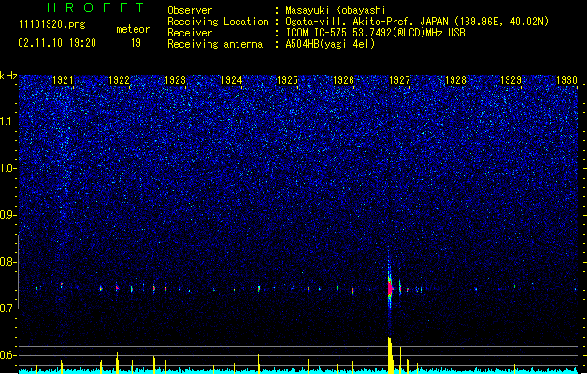Screen dimensions: 588x374
Task: Click the meteor count label
Action: 133,29
